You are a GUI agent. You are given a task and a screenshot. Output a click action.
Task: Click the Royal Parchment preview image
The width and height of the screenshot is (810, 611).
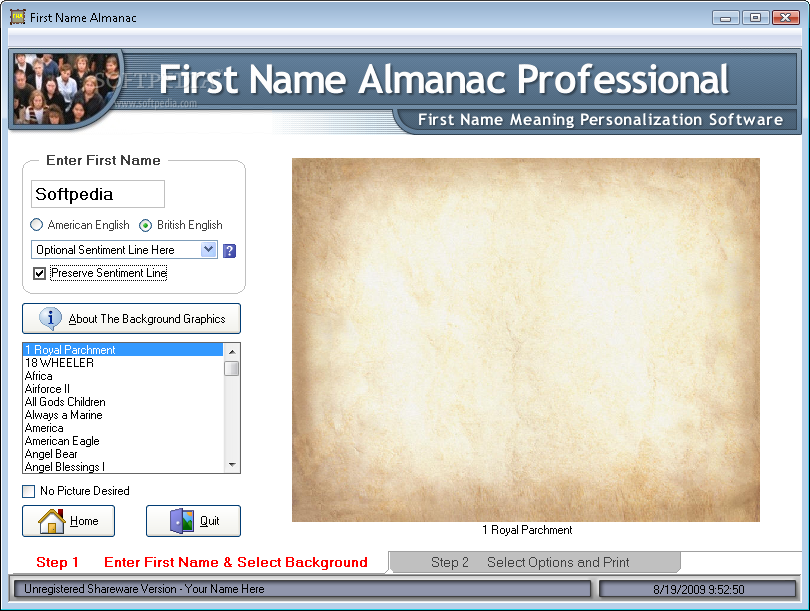pyautogui.click(x=526, y=340)
